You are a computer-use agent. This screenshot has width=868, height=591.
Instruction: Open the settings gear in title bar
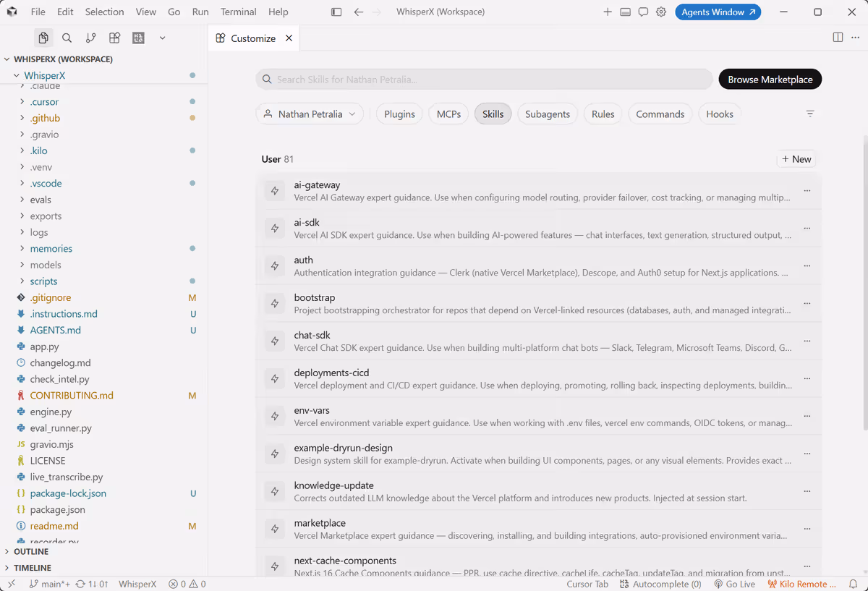661,12
